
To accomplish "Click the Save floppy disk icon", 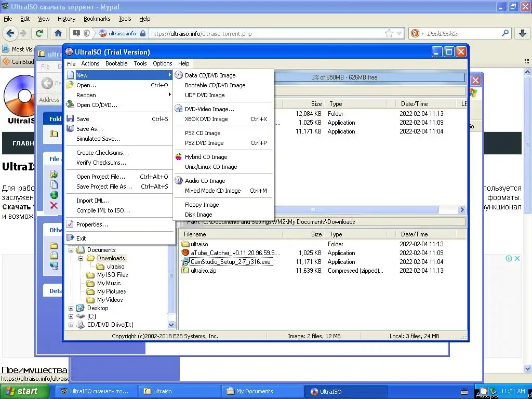I will point(70,119).
